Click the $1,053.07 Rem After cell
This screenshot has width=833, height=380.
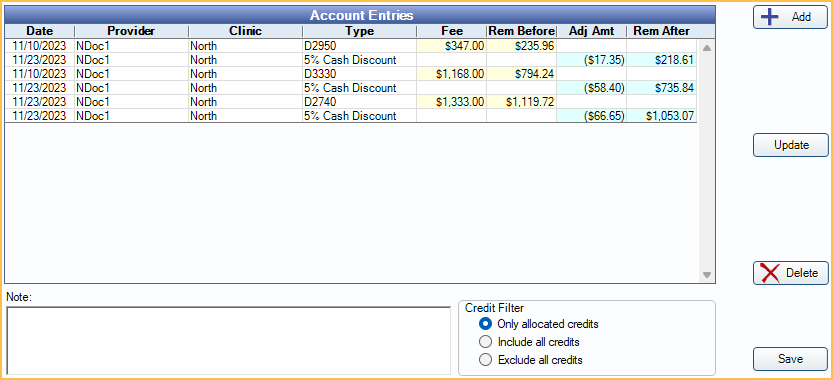661,116
